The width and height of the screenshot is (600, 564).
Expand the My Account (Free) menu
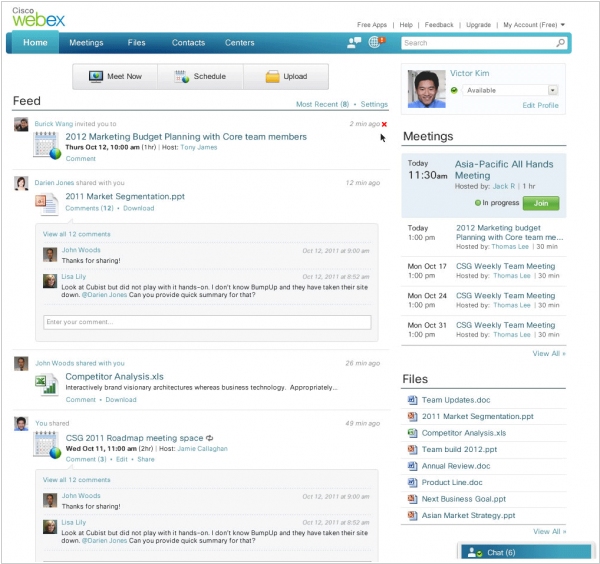click(534, 25)
